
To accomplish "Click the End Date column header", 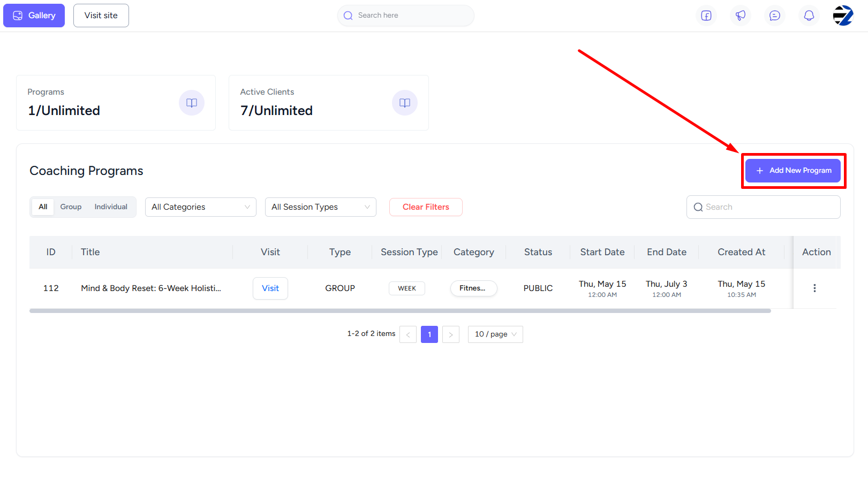I will [x=667, y=252].
